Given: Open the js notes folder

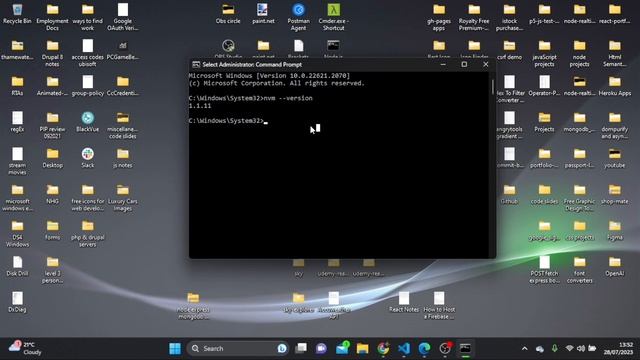Looking at the screenshot, I should coord(122,158).
